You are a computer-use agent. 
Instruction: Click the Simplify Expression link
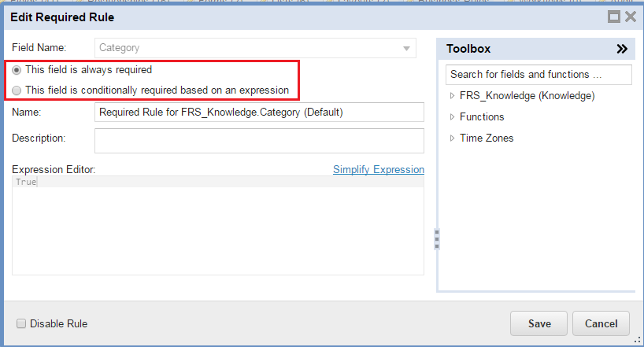[x=378, y=170]
